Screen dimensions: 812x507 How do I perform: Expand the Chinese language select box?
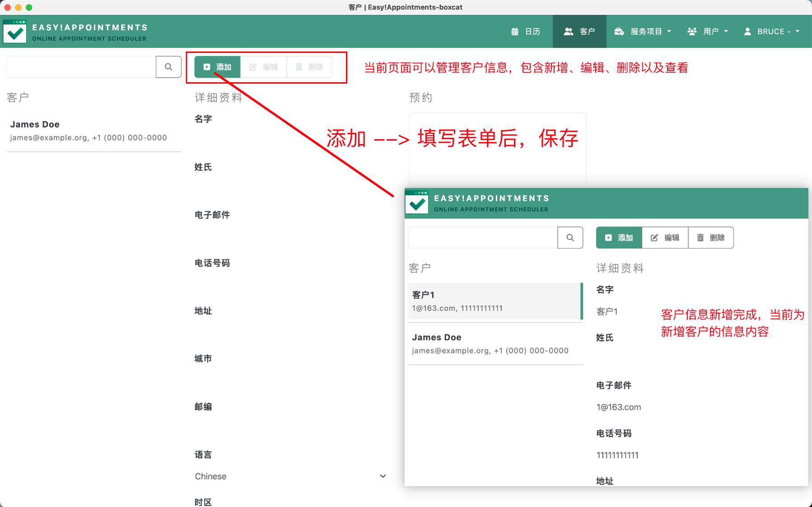pyautogui.click(x=290, y=476)
